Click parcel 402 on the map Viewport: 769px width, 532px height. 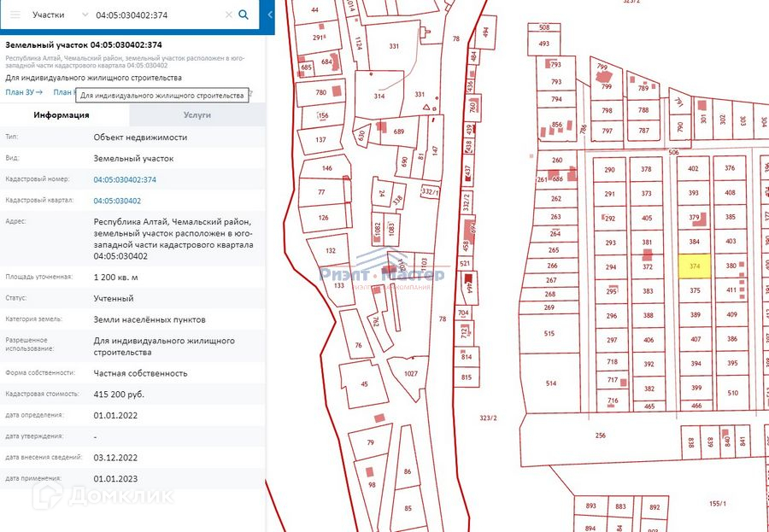click(x=693, y=169)
